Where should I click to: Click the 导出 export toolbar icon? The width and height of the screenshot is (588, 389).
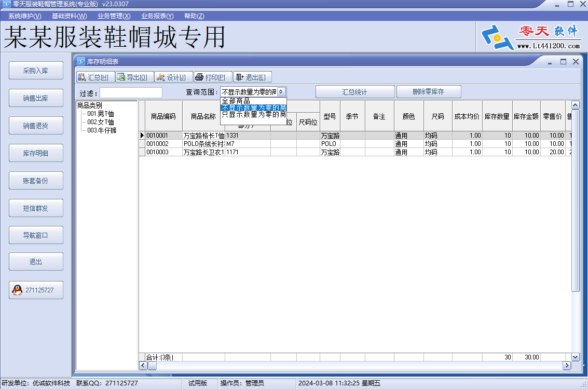click(121, 77)
